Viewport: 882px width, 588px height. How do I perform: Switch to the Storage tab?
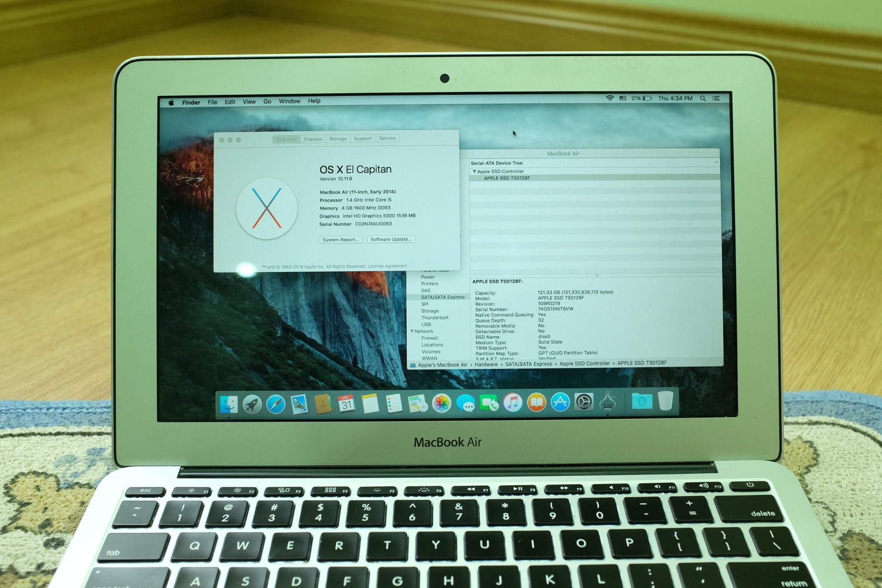(338, 139)
